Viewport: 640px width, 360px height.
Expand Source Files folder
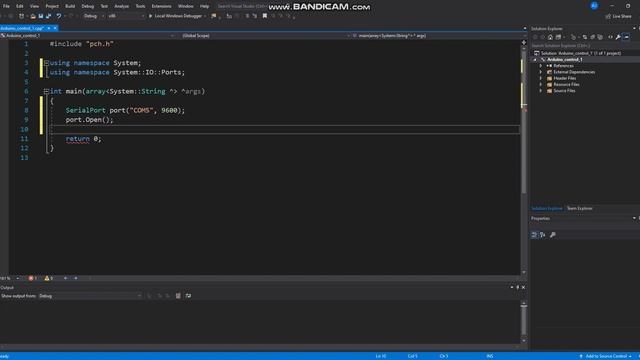click(x=541, y=91)
